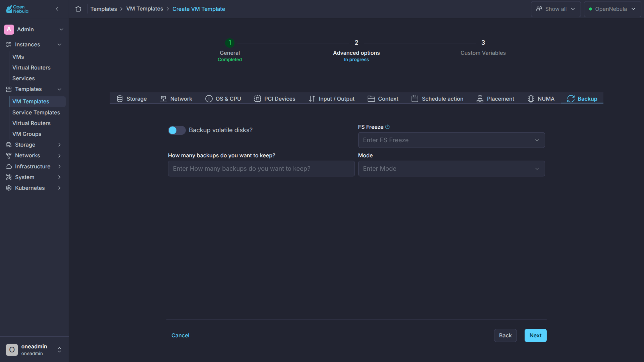Switch to the Schedule action tab

438,99
